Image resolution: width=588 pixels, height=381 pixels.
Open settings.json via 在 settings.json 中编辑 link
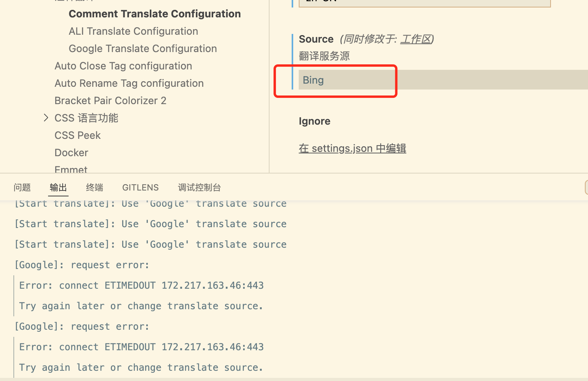pos(352,148)
